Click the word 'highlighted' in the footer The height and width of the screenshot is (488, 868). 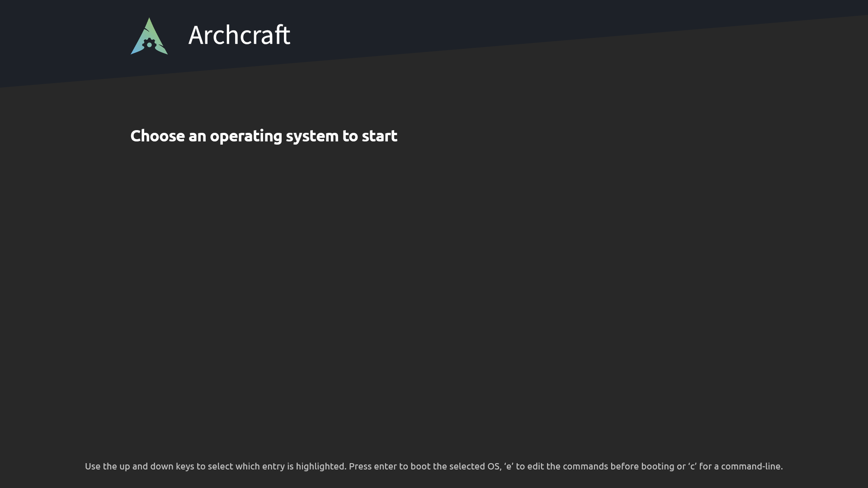coord(321,466)
